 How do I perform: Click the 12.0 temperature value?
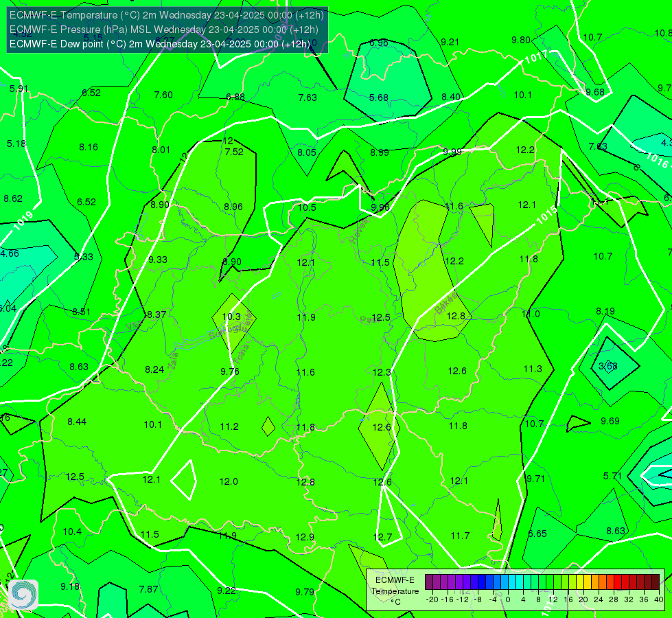[229, 481]
